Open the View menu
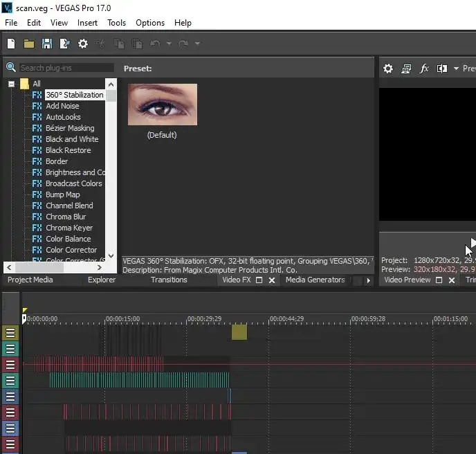The width and height of the screenshot is (476, 454). point(59,23)
